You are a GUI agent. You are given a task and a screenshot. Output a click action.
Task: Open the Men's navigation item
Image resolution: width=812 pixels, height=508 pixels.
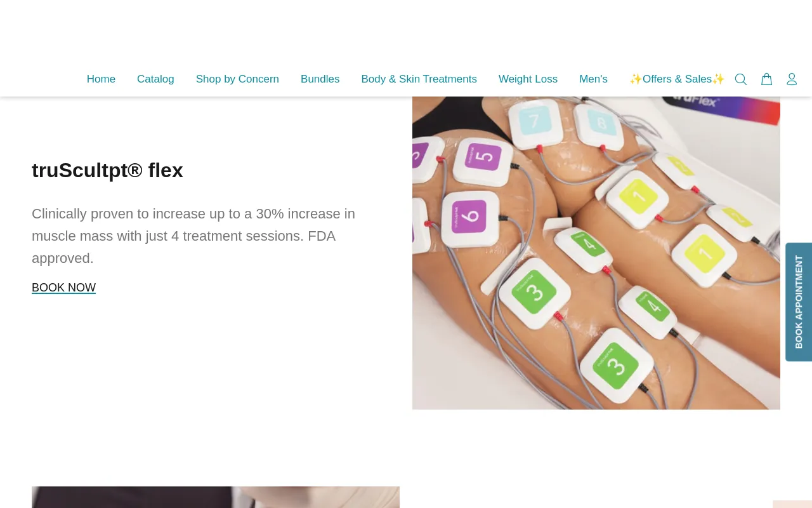tap(593, 79)
